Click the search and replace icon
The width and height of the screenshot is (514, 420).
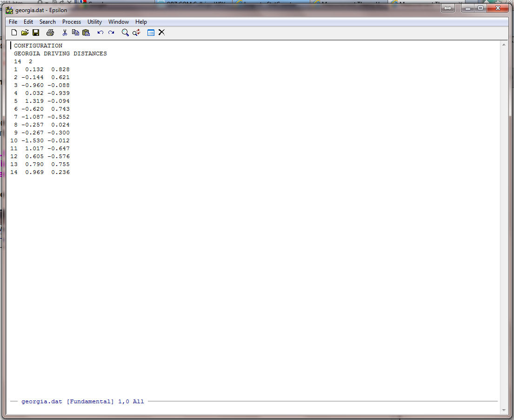coord(136,33)
